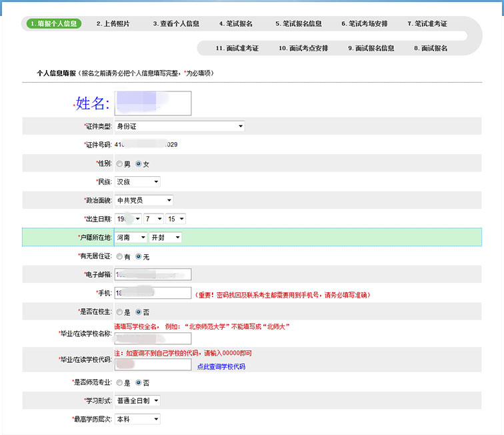Open the birth month dropdown
Image resolution: width=504 pixels, height=435 pixels.
pyautogui.click(x=153, y=219)
